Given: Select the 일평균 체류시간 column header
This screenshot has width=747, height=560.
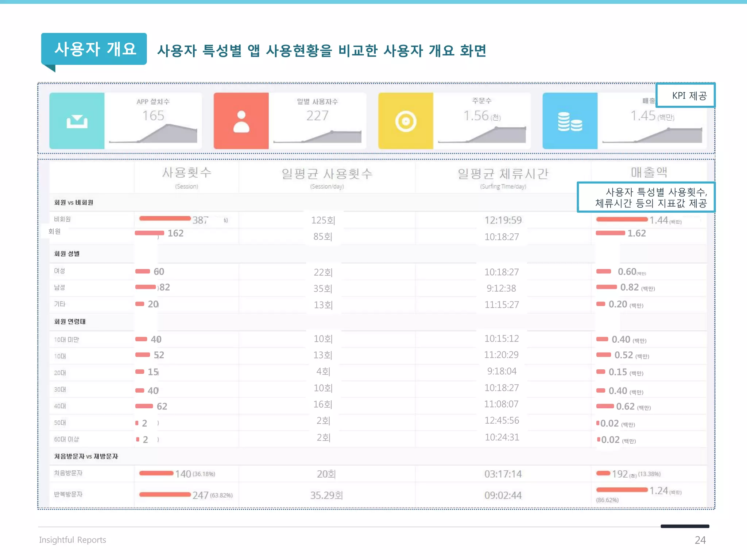Looking at the screenshot, I should (503, 174).
